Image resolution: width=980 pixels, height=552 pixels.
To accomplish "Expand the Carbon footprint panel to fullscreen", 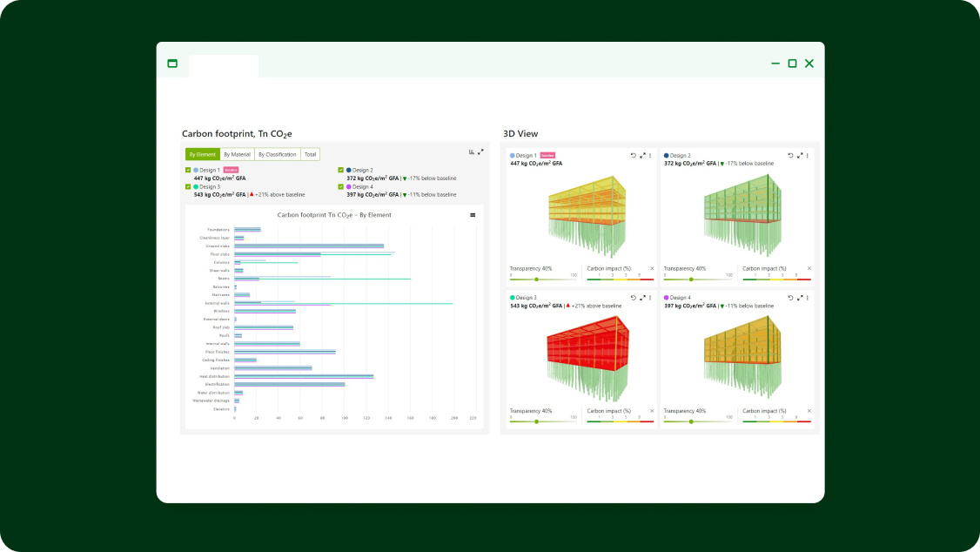I will (x=480, y=151).
